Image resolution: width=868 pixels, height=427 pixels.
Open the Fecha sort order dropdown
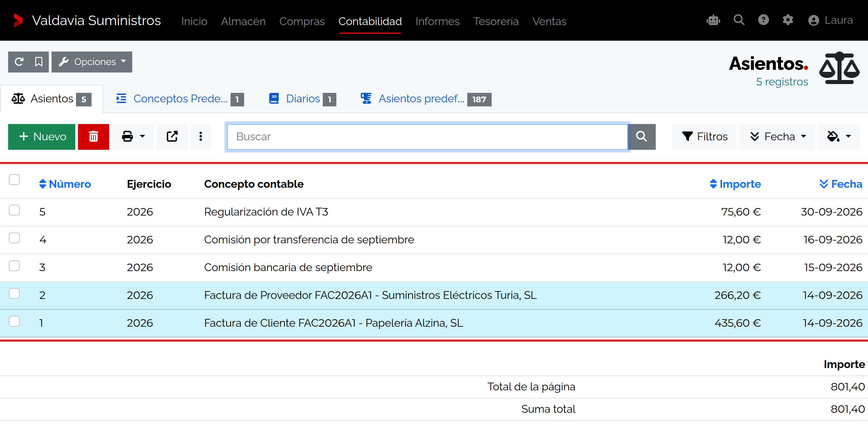(777, 137)
